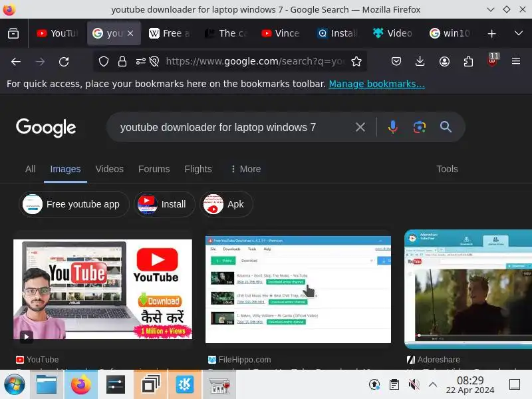
Task: Click the Firefox taskbar icon
Action: 81,384
